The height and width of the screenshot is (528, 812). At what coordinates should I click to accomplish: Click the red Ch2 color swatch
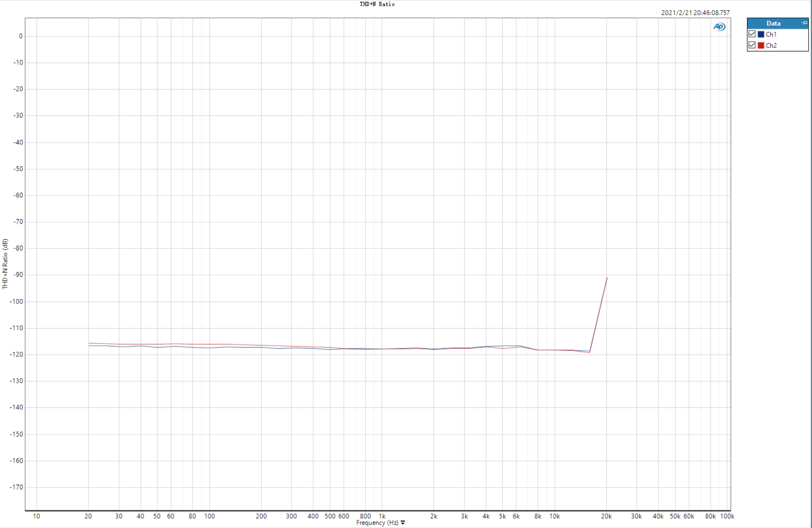point(761,45)
